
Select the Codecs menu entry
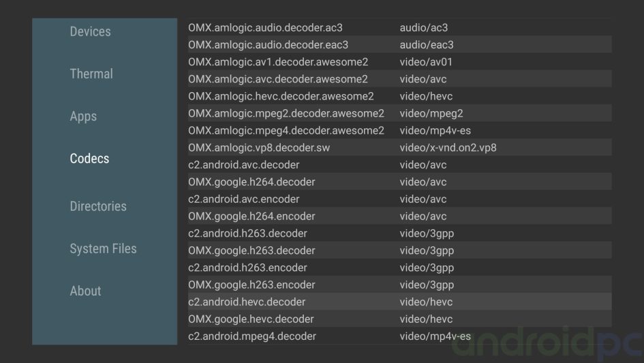tap(89, 158)
